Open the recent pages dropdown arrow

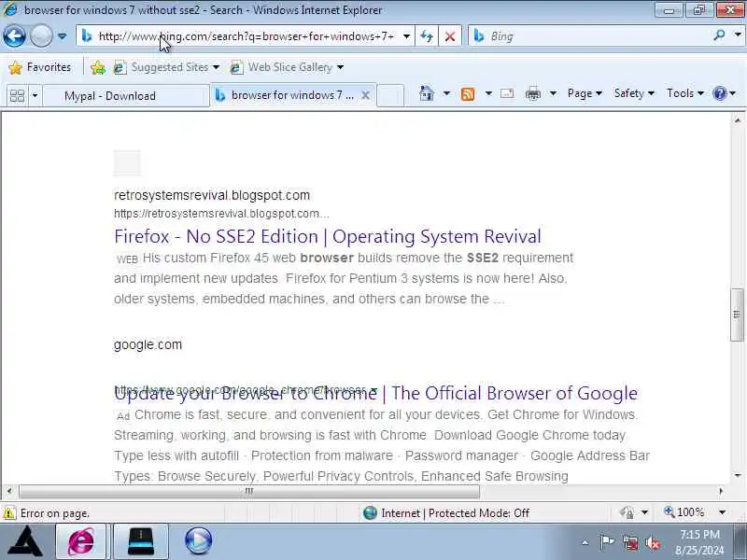(62, 36)
